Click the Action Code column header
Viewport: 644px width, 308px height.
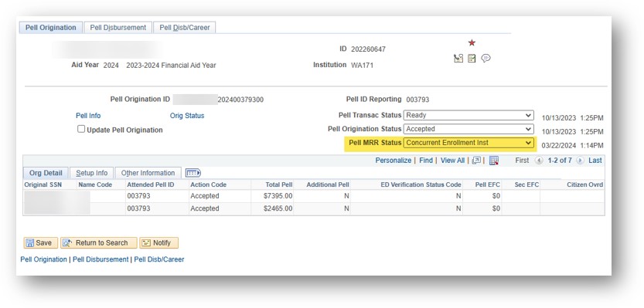pyautogui.click(x=208, y=184)
